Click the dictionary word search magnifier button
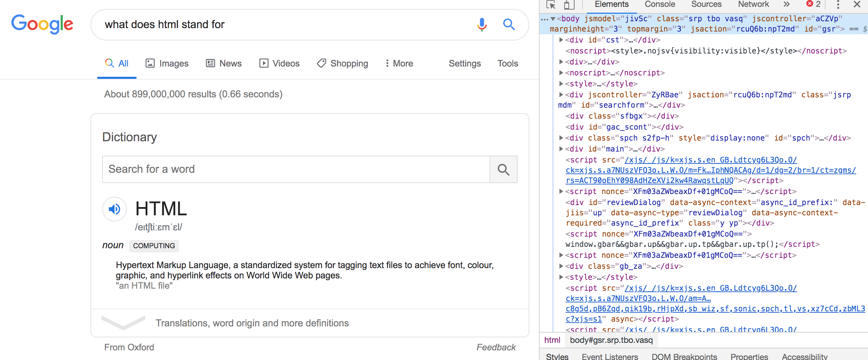 [x=504, y=169]
